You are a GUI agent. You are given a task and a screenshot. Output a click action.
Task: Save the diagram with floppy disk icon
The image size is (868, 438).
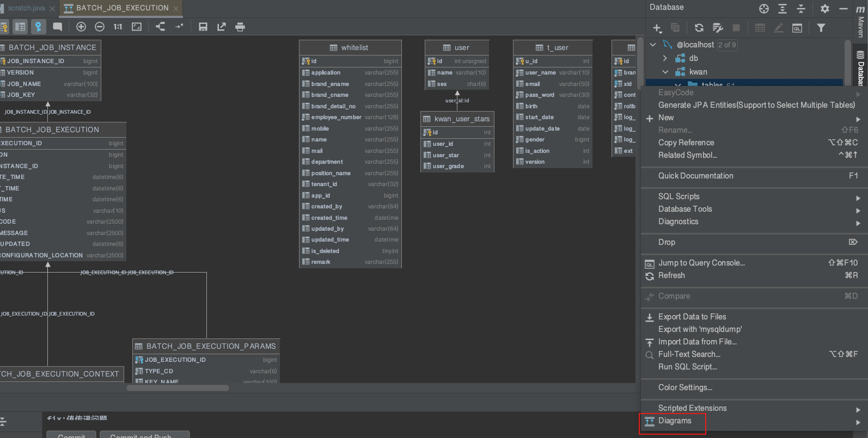pyautogui.click(x=203, y=27)
